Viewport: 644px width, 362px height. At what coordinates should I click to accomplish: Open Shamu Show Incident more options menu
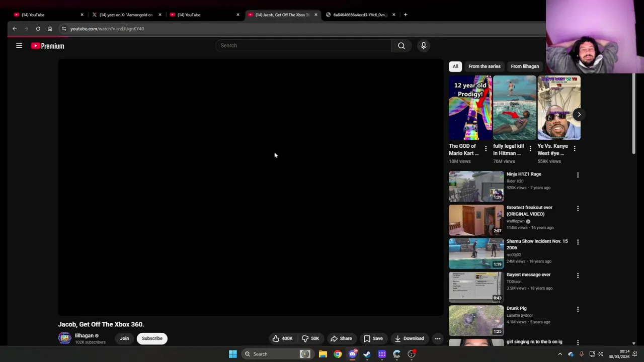(x=578, y=242)
